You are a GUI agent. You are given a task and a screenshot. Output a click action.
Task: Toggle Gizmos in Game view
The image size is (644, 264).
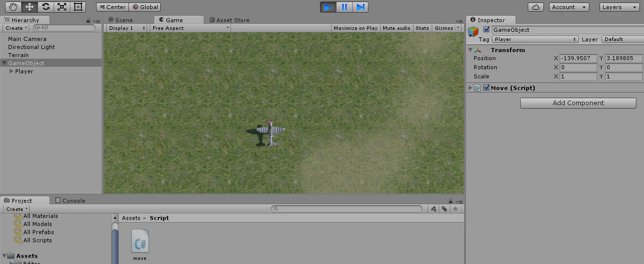444,28
